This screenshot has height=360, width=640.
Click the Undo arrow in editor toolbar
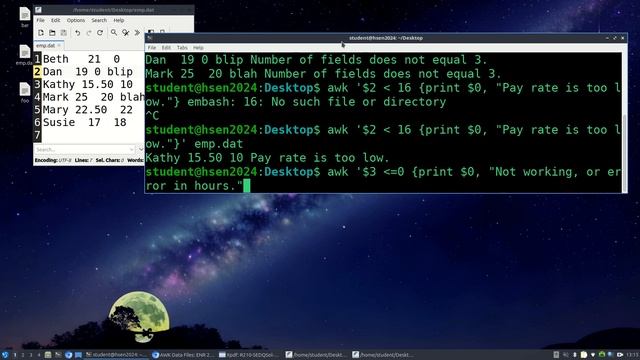(78, 33)
